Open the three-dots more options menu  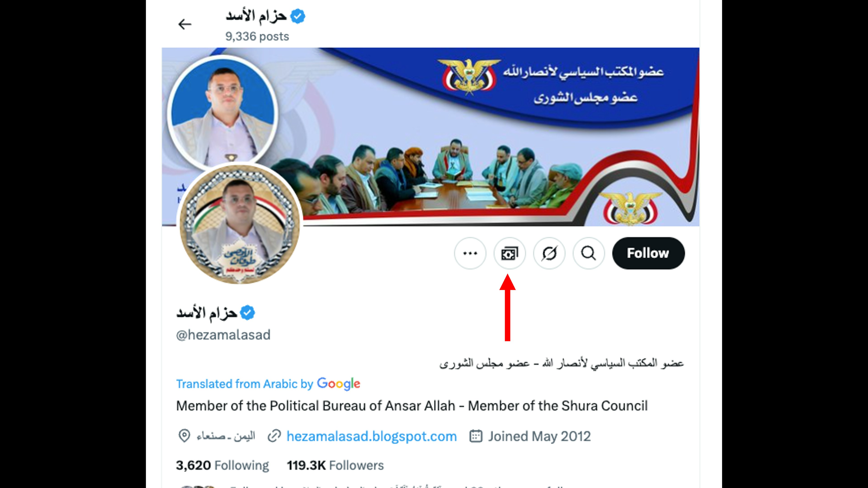470,253
